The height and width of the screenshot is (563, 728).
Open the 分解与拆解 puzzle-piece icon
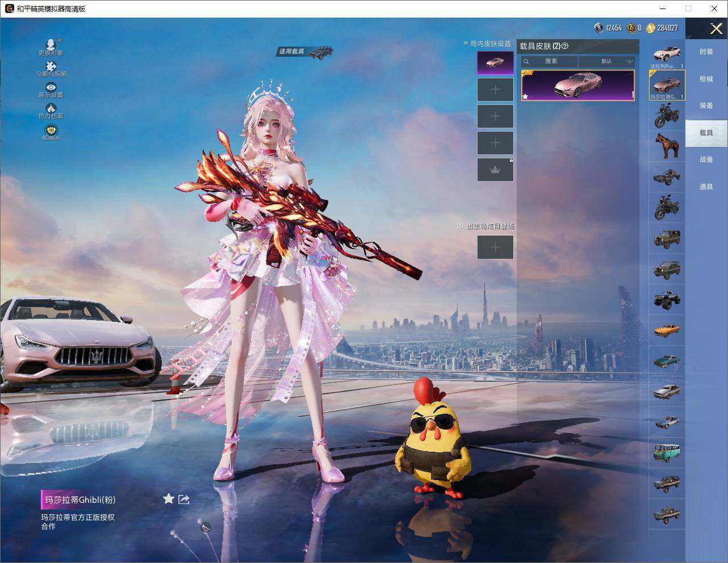51,69
